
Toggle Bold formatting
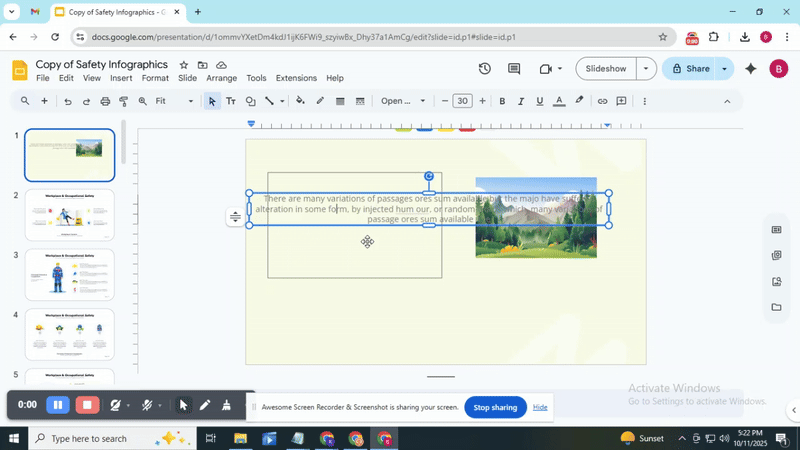click(502, 101)
